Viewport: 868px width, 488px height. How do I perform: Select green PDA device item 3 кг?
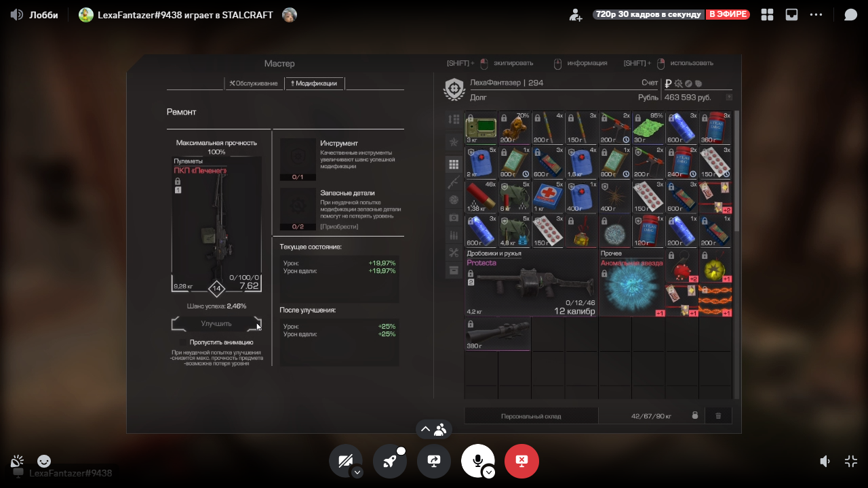click(481, 128)
